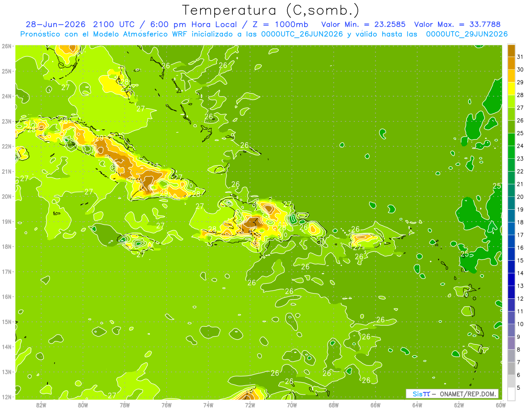Click the yellow 28–29 band on color scale
Image resolution: width=532 pixels, height=411 pixels.
click(x=511, y=89)
